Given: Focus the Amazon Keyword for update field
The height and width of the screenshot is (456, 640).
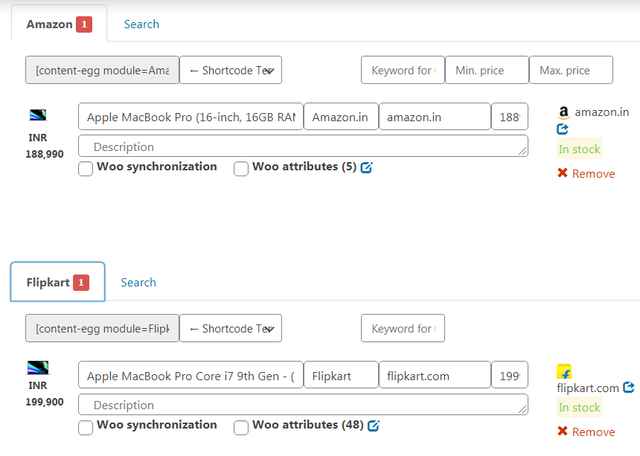Looking at the screenshot, I should click(x=403, y=70).
